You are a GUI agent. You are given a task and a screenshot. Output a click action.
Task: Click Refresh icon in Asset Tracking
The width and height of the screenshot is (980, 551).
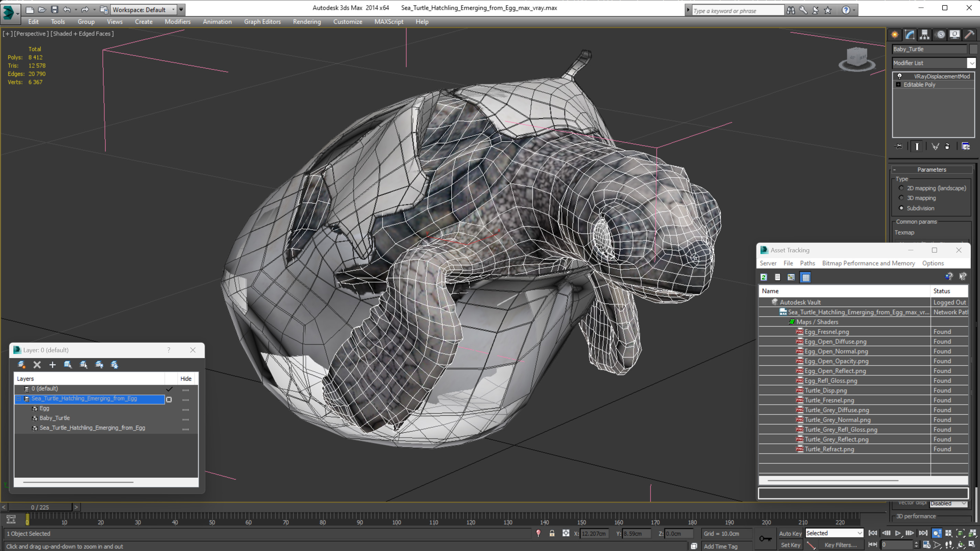764,277
